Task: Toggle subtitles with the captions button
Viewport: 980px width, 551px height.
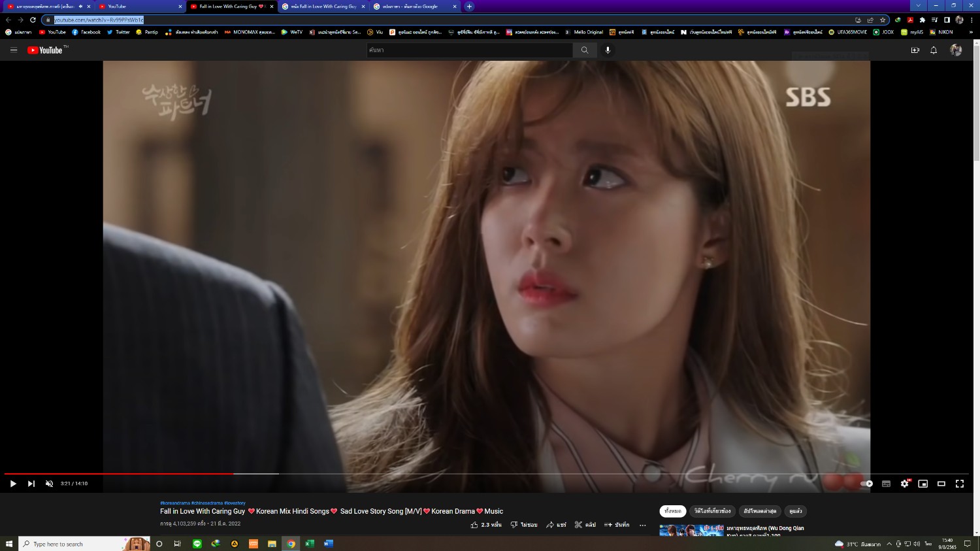Action: coord(886,484)
